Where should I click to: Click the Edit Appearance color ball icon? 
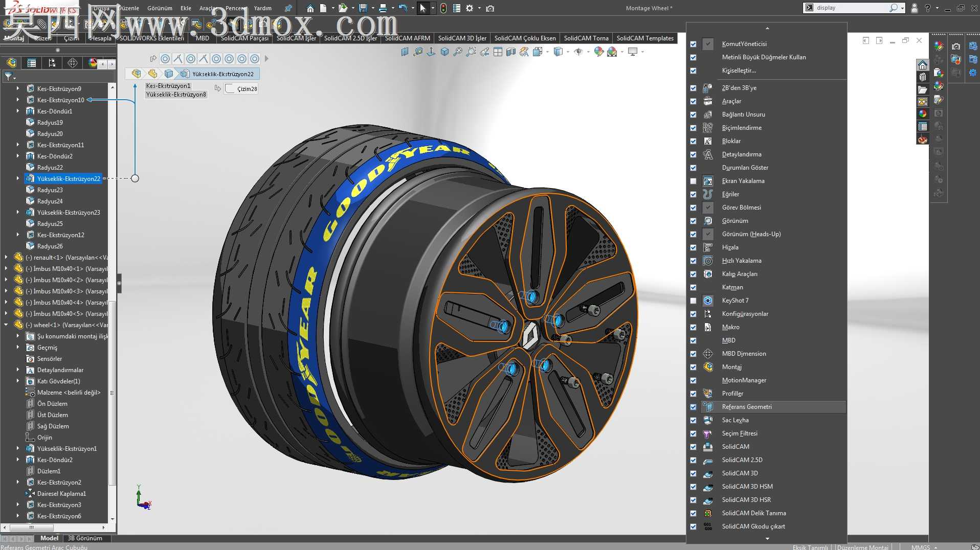(x=599, y=52)
